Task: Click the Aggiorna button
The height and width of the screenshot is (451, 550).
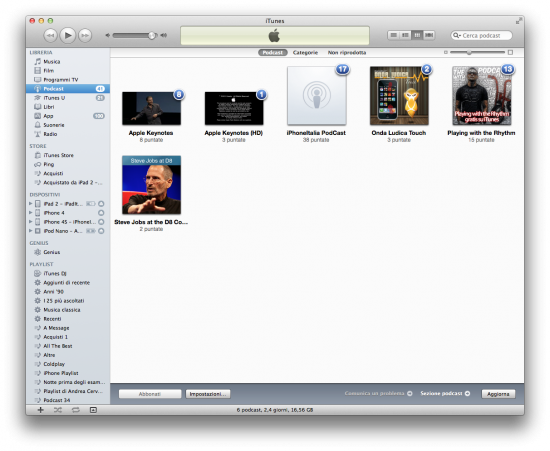Action: pyautogui.click(x=498, y=394)
